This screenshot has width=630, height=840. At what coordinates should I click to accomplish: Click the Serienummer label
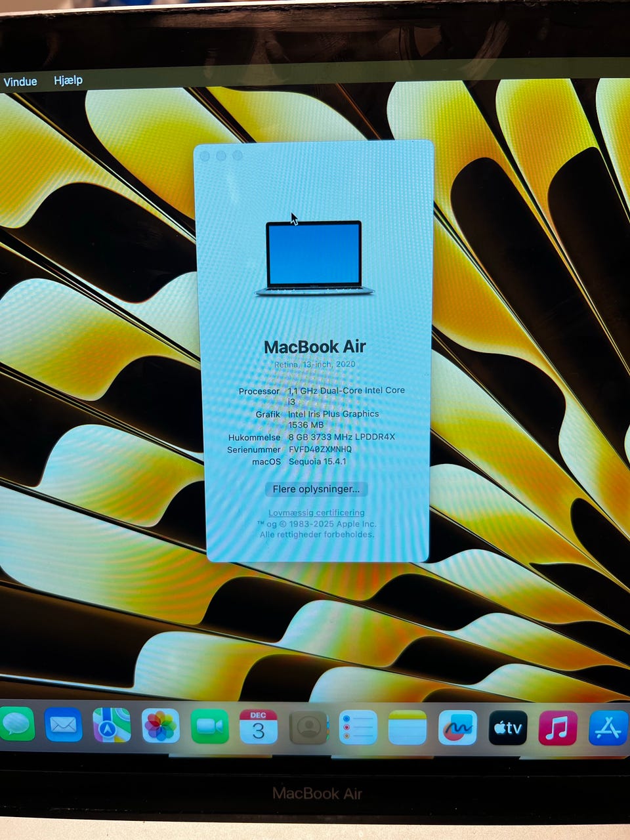point(254,450)
